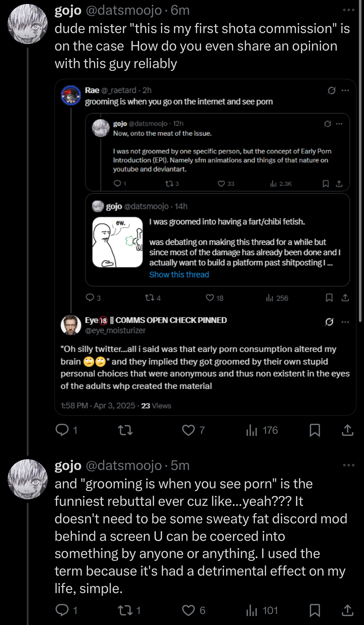Reply to the 5m gojo post
Screen dimensions: 364x625
click(62, 610)
